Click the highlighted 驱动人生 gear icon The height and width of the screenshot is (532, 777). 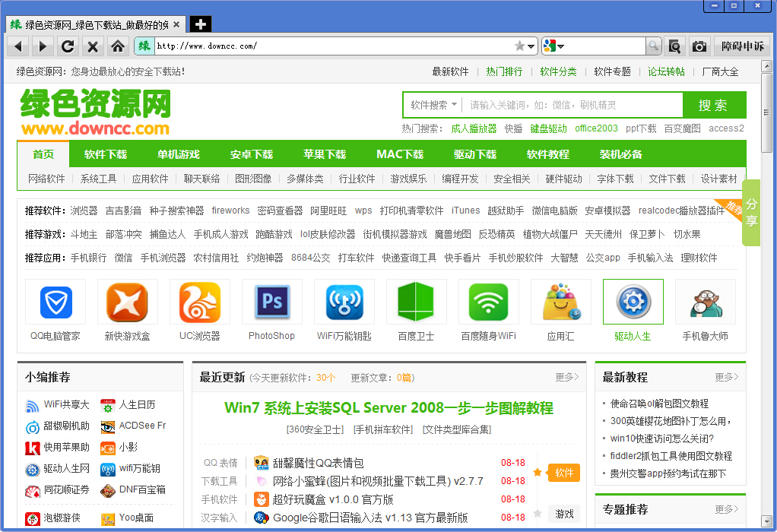pos(633,302)
